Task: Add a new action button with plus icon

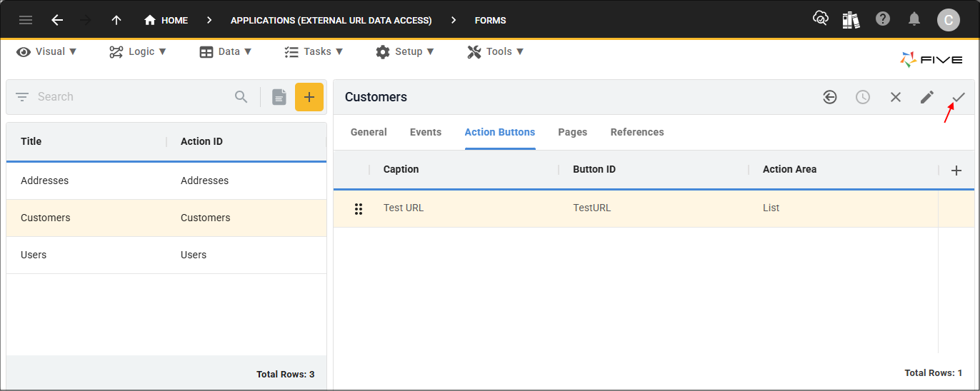Action: [956, 170]
